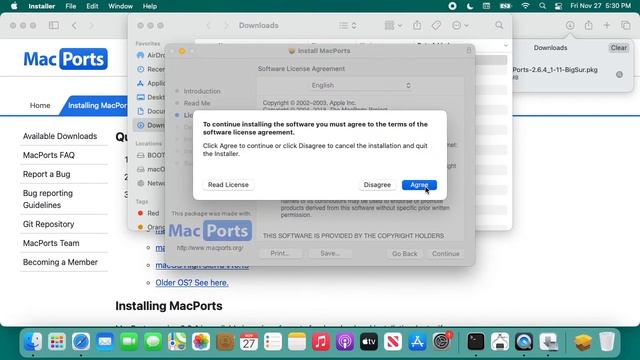Open Finder view options list dropdown
The image size is (640, 360).
tap(348, 25)
